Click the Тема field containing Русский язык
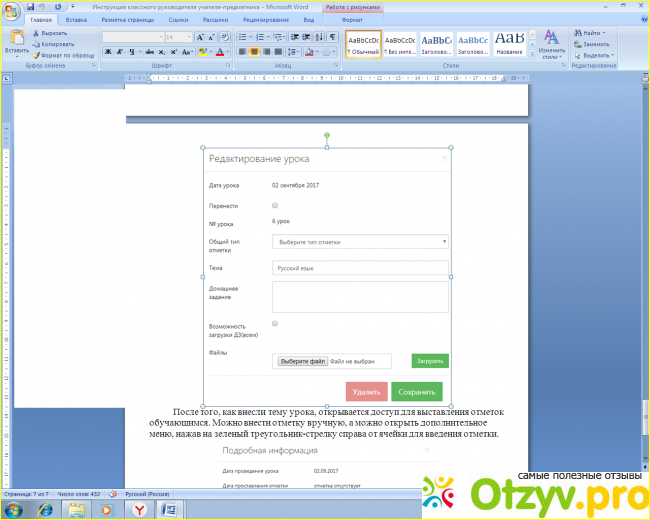650x520 pixels. pyautogui.click(x=360, y=268)
